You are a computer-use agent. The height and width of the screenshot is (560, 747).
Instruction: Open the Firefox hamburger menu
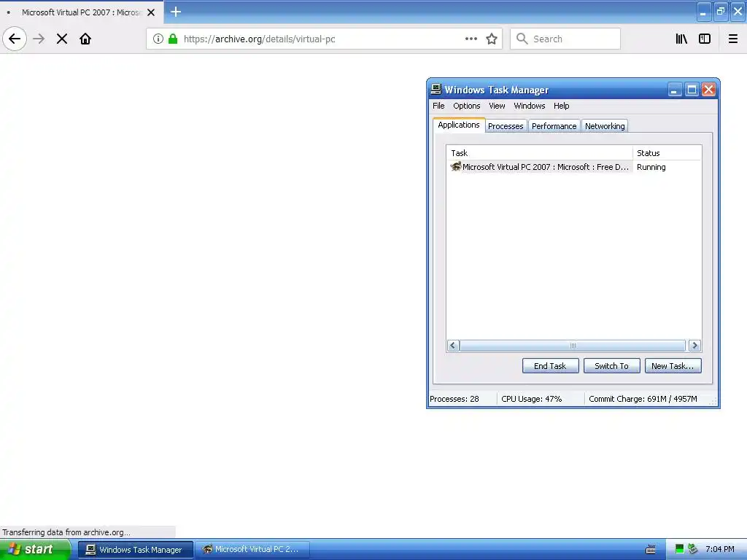pos(732,39)
